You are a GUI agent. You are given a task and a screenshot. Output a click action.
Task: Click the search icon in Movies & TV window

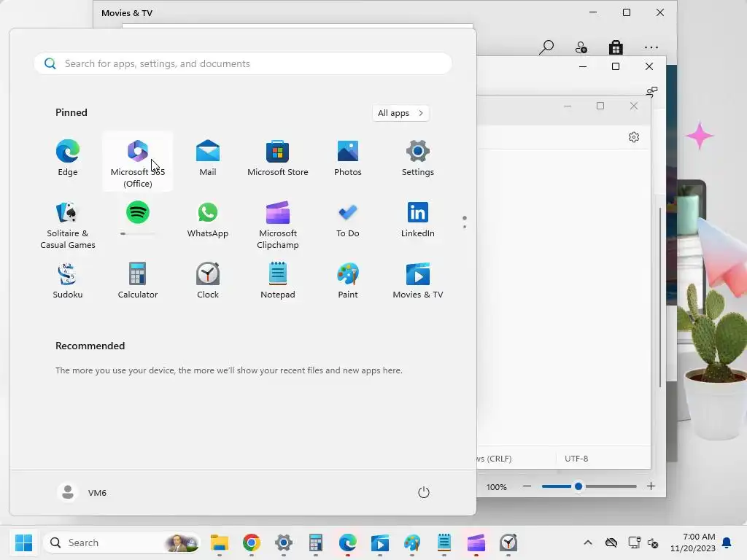[x=546, y=47]
